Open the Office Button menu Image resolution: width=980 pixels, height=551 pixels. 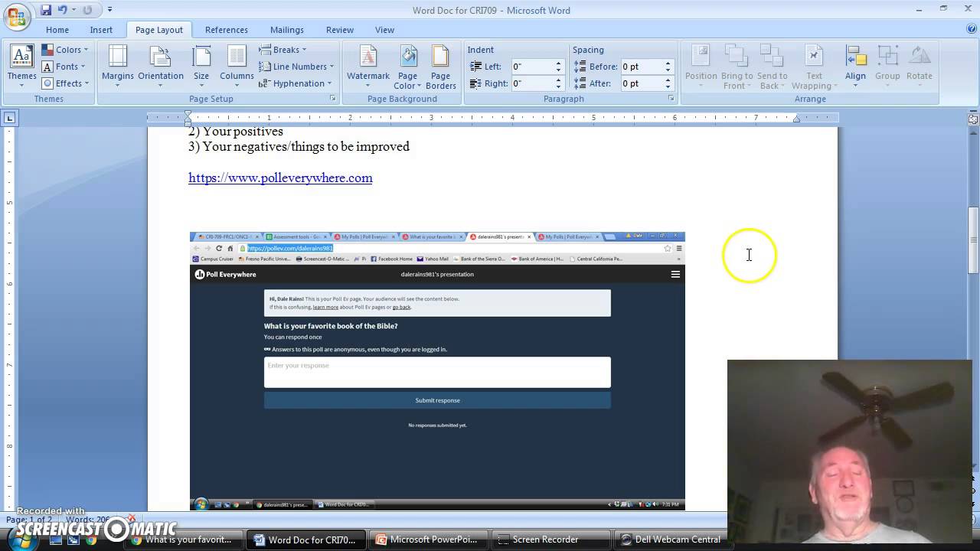pyautogui.click(x=16, y=15)
